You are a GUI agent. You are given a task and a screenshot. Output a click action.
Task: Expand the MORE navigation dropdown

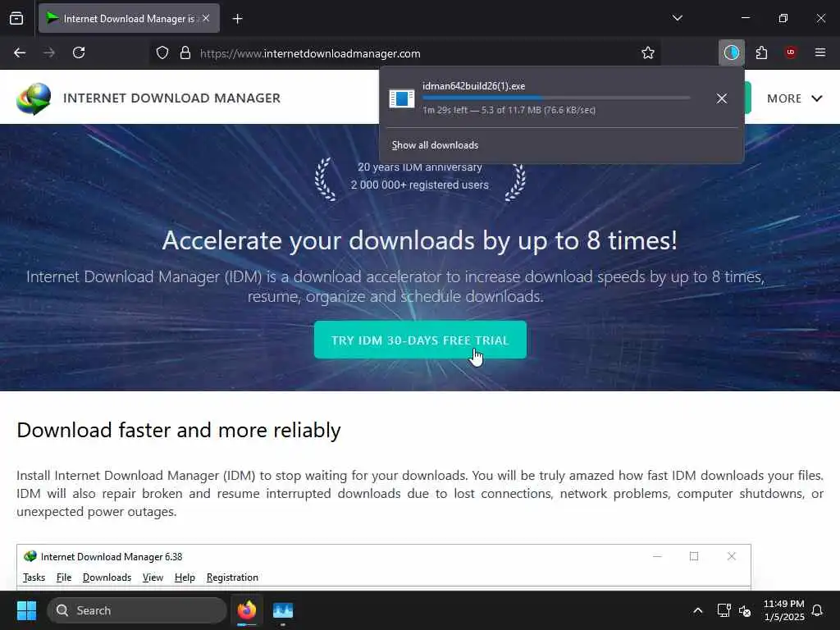point(794,98)
